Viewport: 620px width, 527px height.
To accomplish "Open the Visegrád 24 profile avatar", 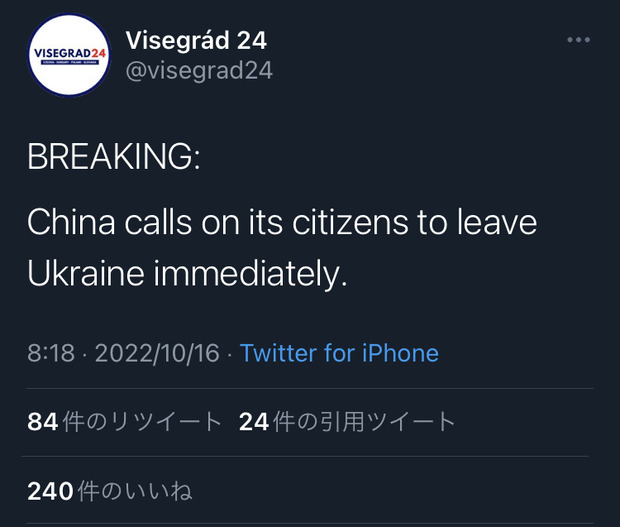I will pos(68,55).
